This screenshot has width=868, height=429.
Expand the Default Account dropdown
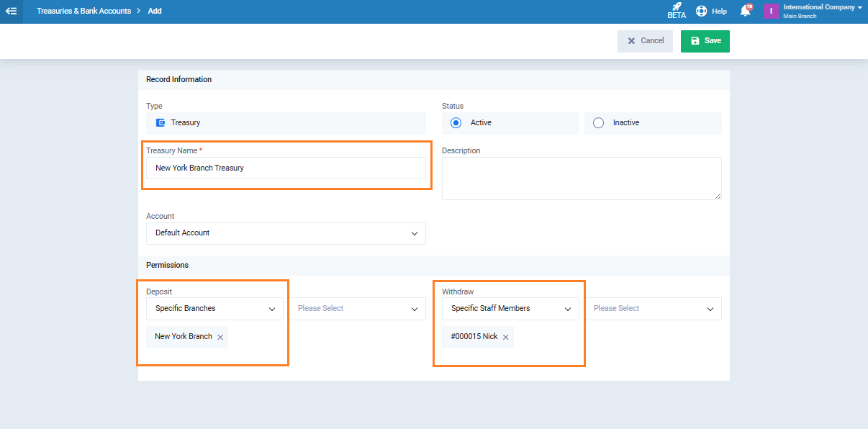pyautogui.click(x=286, y=233)
